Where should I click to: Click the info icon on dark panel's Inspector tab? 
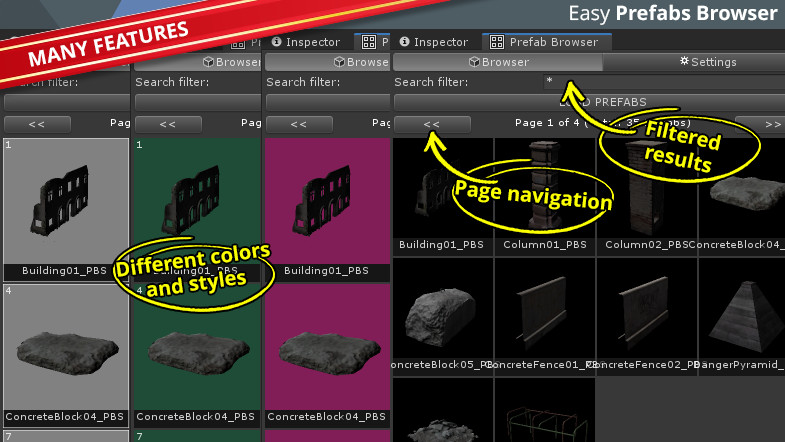tap(405, 42)
